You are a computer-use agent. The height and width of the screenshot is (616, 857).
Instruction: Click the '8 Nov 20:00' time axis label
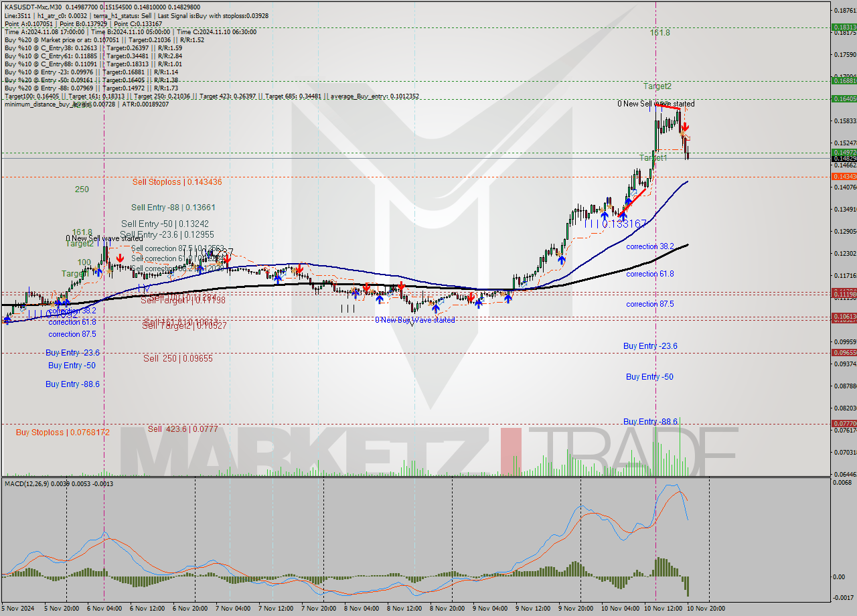pos(448,609)
